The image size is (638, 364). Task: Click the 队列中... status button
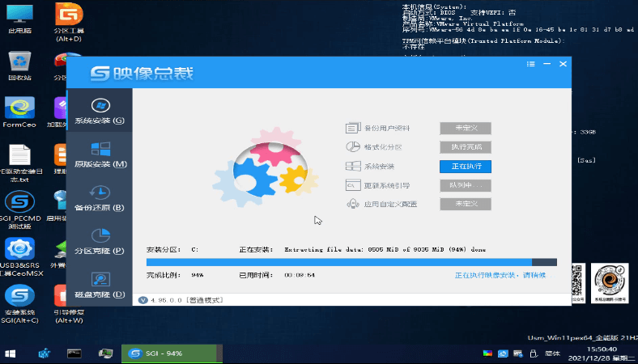click(x=466, y=185)
